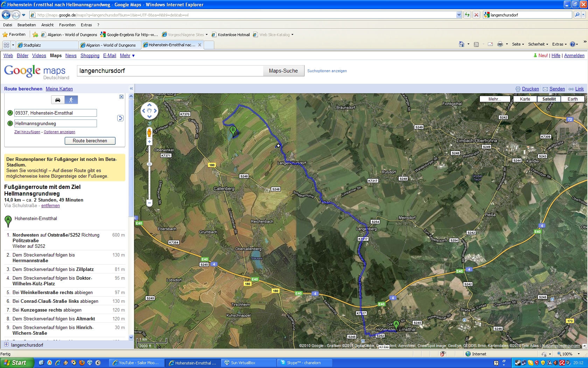This screenshot has width=588, height=368.
Task: Zoom out with the map minus button
Action: [x=149, y=203]
